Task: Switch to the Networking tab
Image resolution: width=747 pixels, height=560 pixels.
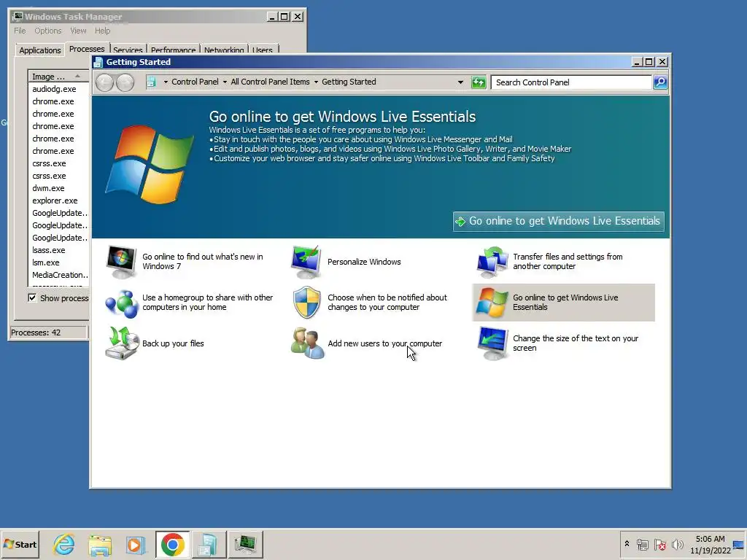Action: [224, 50]
